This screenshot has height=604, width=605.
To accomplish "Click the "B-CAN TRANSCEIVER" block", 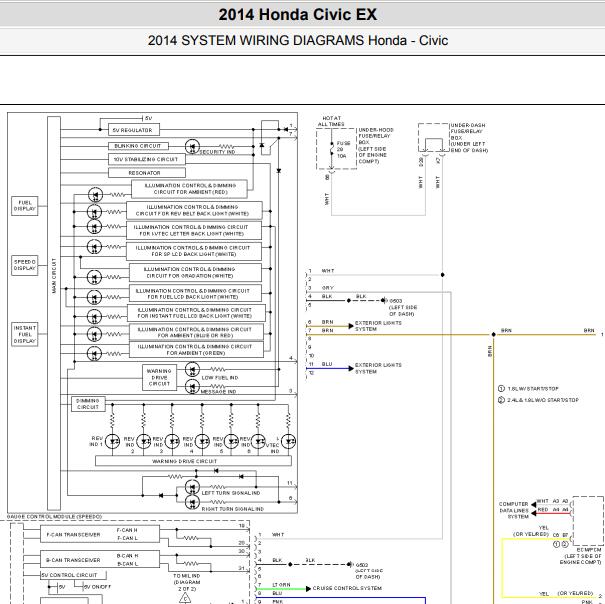I will click(x=100, y=559).
